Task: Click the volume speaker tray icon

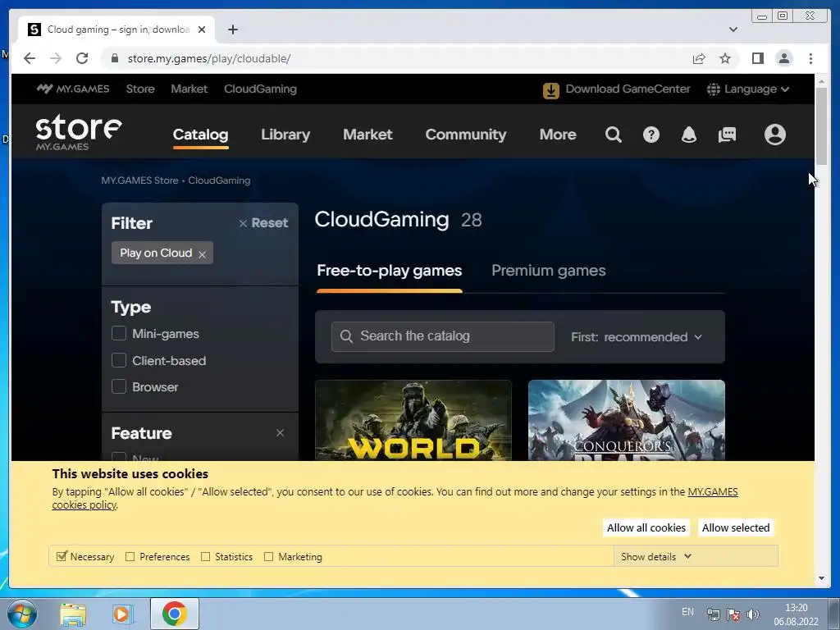Action: (753, 614)
